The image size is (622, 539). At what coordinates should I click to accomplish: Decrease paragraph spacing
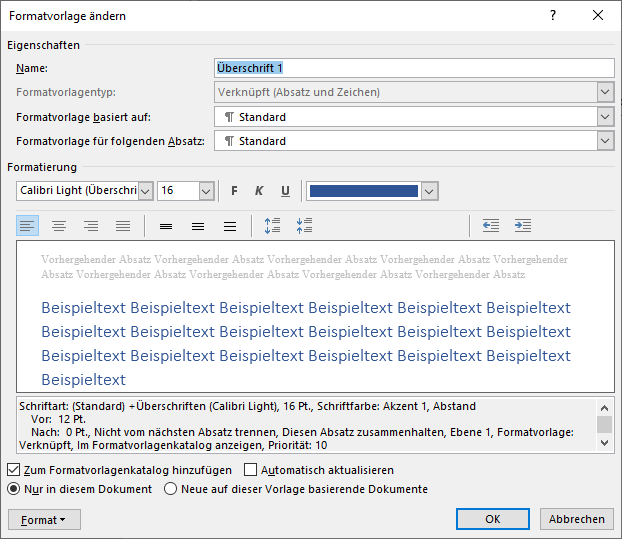pos(305,226)
